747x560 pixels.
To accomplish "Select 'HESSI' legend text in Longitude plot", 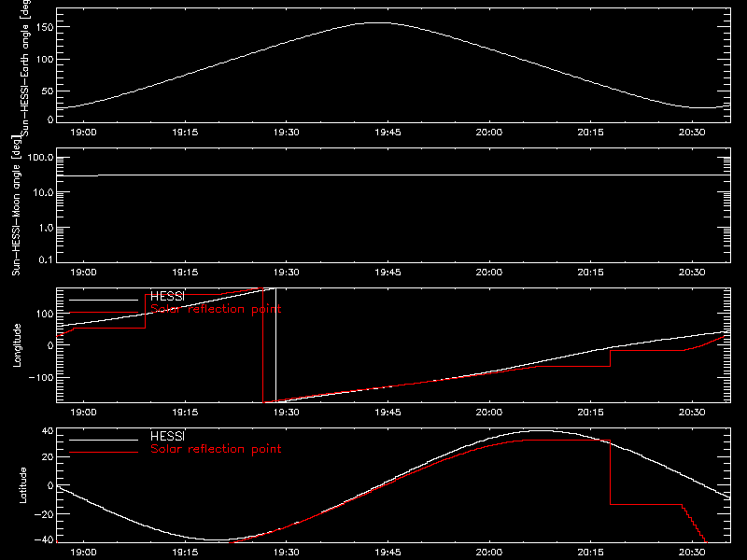I will 167,296.
